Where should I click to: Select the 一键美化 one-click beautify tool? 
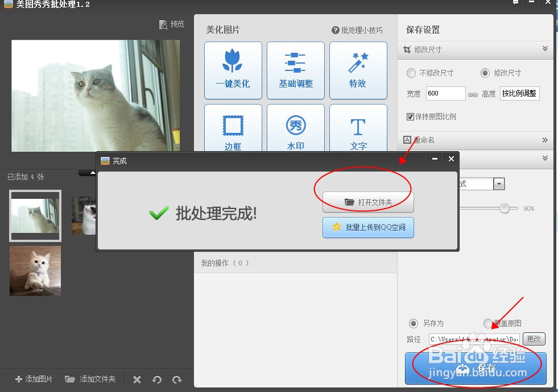233,70
